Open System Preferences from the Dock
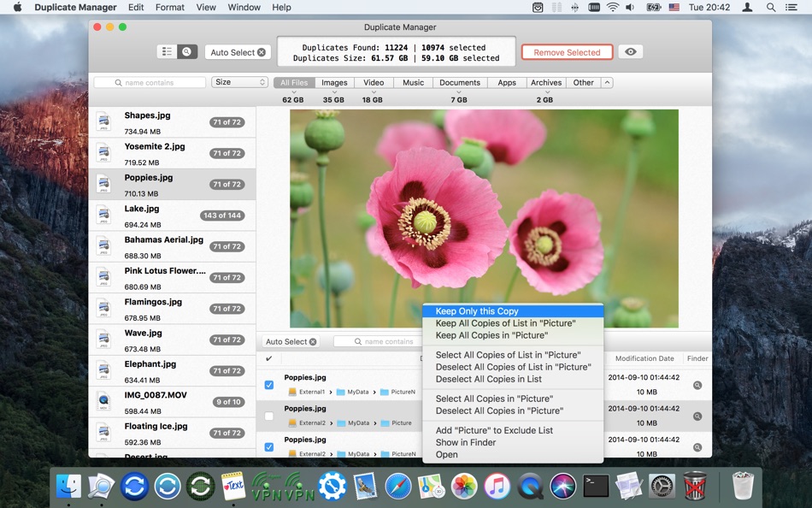The image size is (812, 508). click(x=662, y=487)
